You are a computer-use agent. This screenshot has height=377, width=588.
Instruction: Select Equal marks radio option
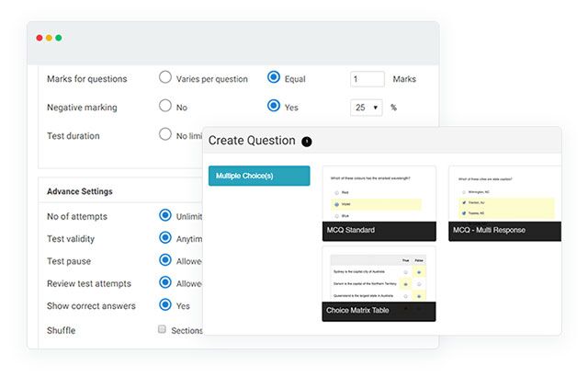click(x=274, y=77)
